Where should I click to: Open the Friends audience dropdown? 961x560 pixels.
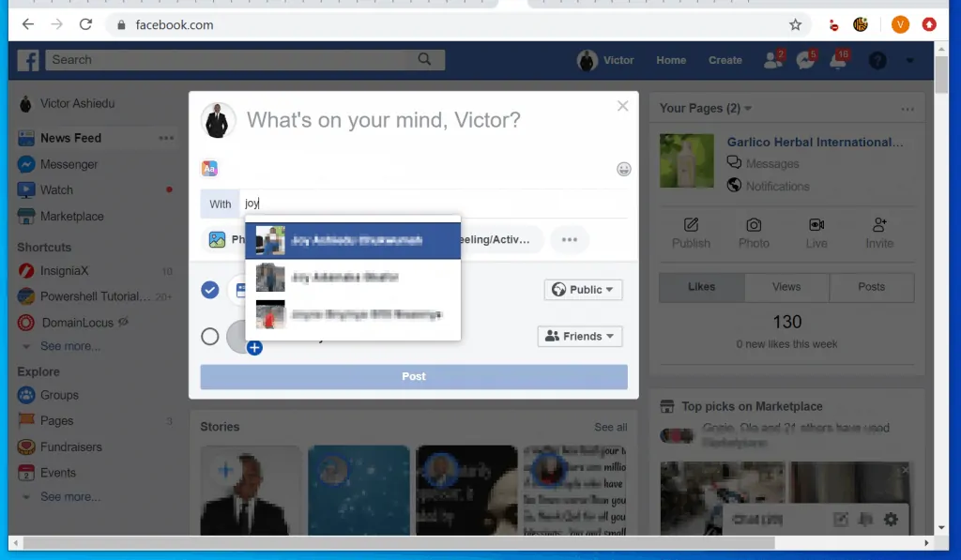click(580, 337)
